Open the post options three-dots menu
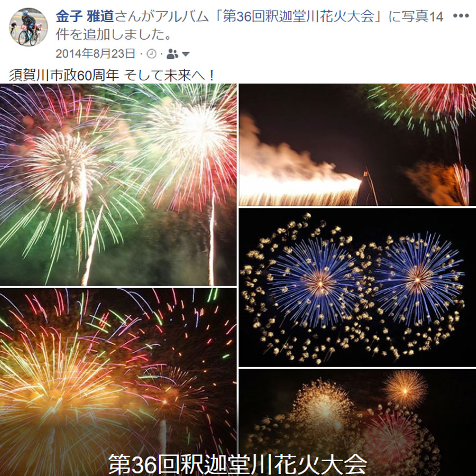This screenshot has height=476, width=476. point(461,16)
